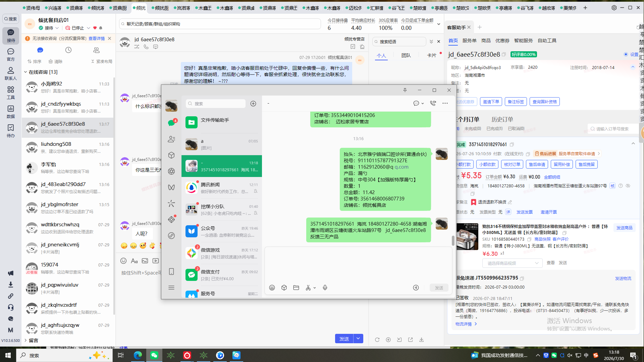Expand the 留言 group

coord(25,341)
